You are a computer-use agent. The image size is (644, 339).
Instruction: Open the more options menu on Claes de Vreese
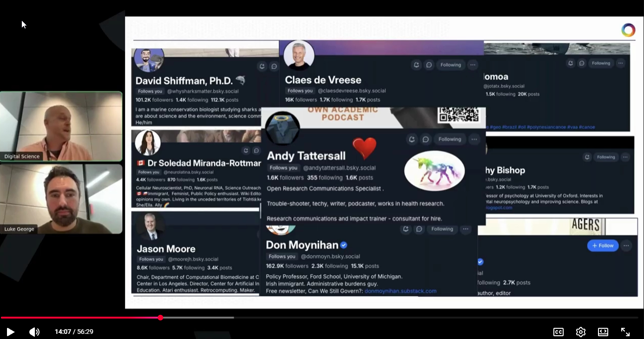pyautogui.click(x=473, y=65)
